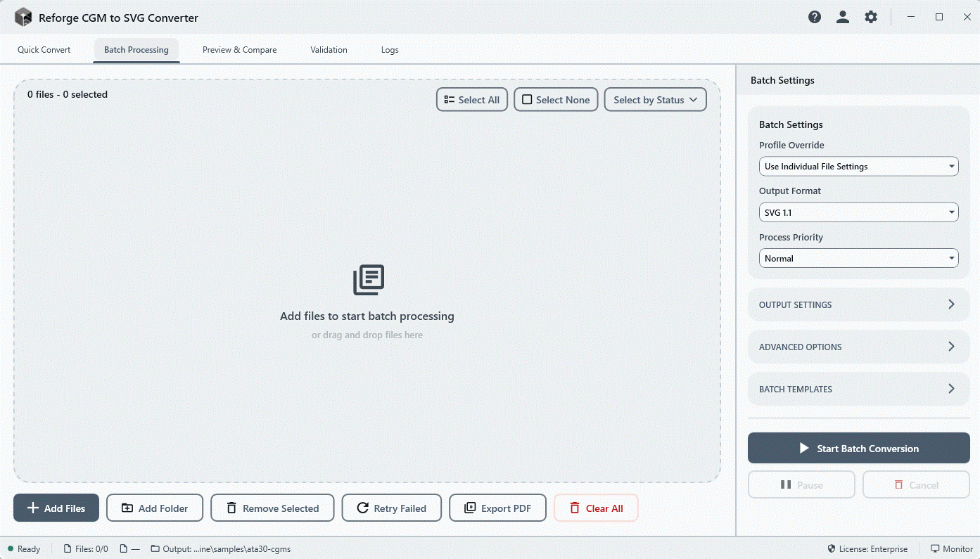Open the Select by Status dropdown
Image resolution: width=980 pixels, height=559 pixels.
pos(654,99)
